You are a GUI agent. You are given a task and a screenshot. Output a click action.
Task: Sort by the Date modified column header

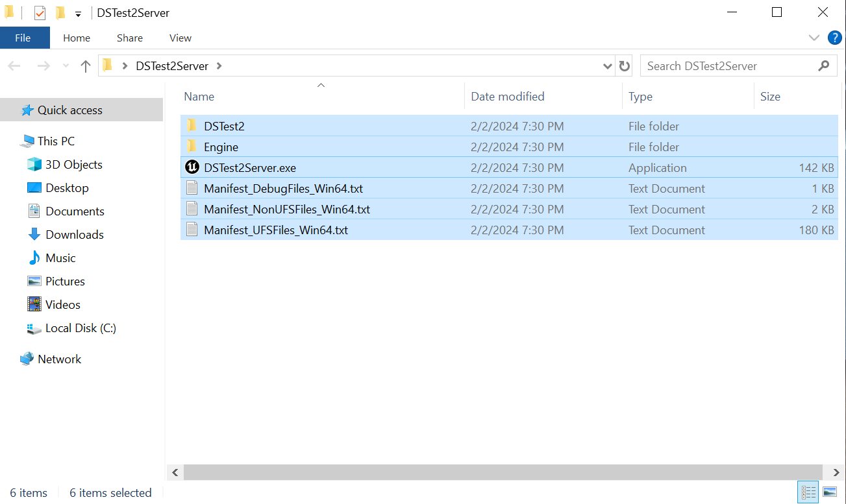click(x=507, y=96)
